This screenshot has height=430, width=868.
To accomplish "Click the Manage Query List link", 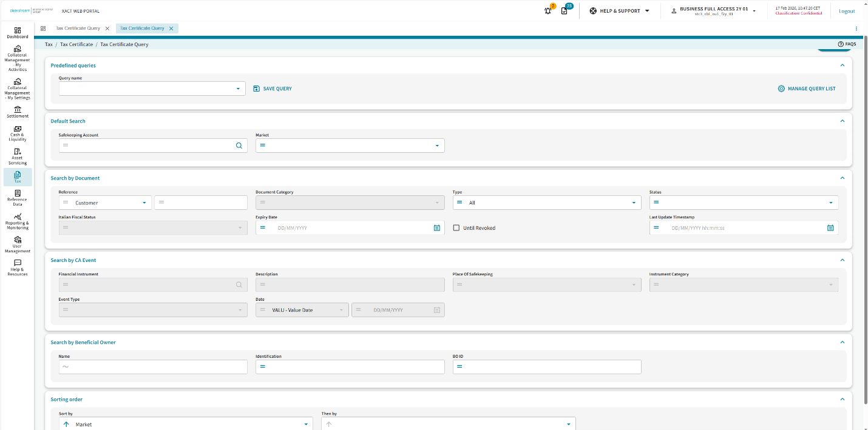I will click(807, 89).
